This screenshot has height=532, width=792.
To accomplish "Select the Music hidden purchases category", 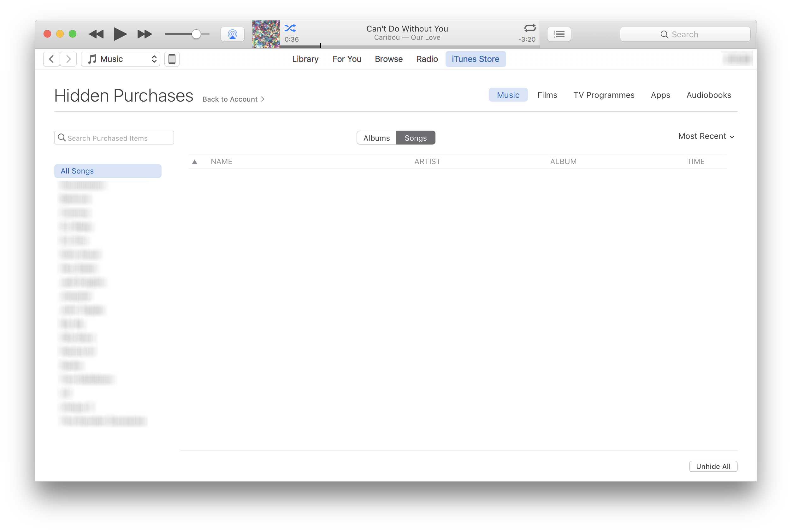I will point(508,95).
